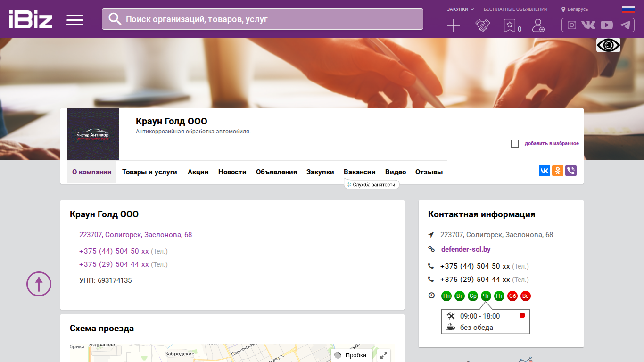Open the user account icon

point(538,25)
